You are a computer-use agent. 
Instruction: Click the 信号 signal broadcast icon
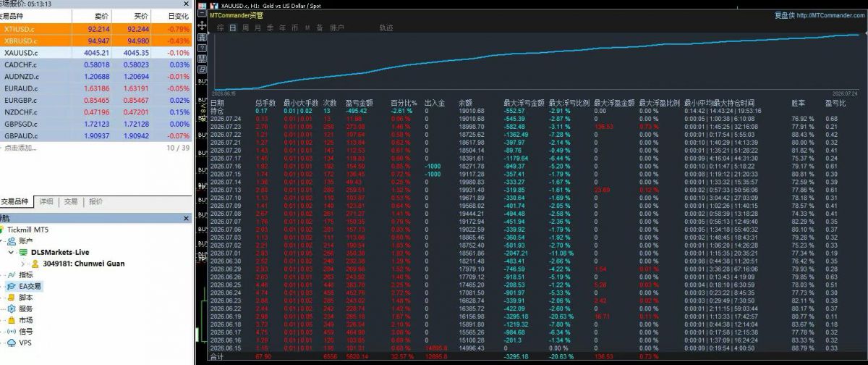click(x=12, y=331)
